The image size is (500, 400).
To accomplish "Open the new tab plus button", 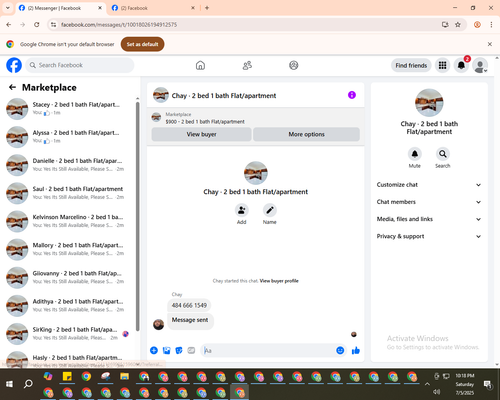I will pyautogui.click(x=207, y=8).
